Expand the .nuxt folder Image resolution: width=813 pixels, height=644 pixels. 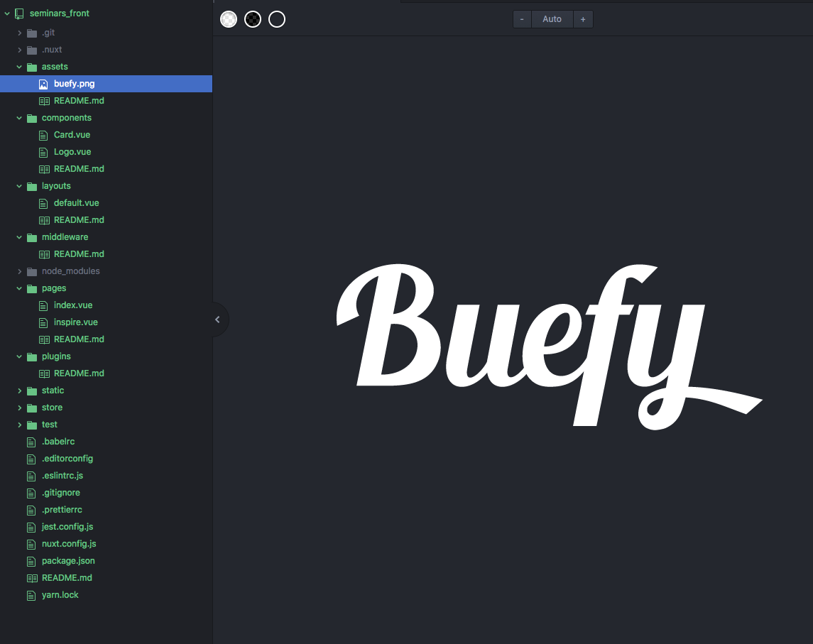point(20,50)
